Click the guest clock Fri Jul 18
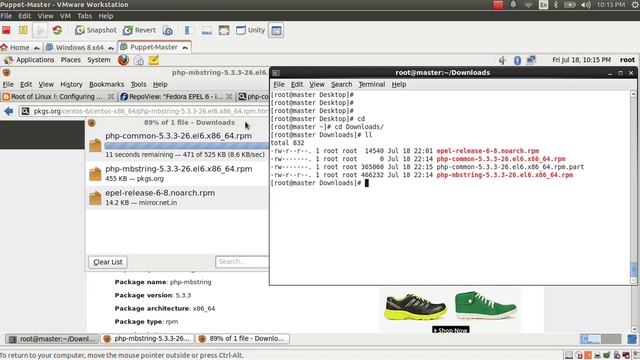 click(581, 60)
